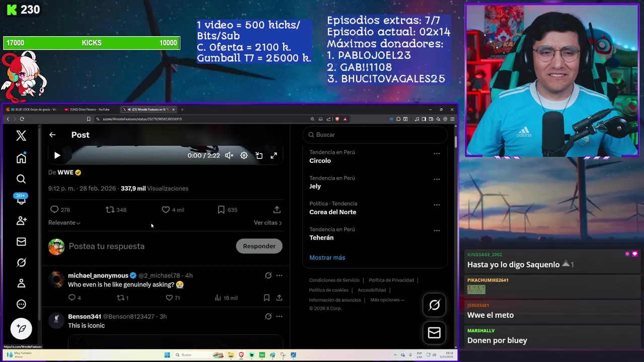Reply to michael_anonymous comment
Viewport: 644px width, 362px height.
pos(71,298)
